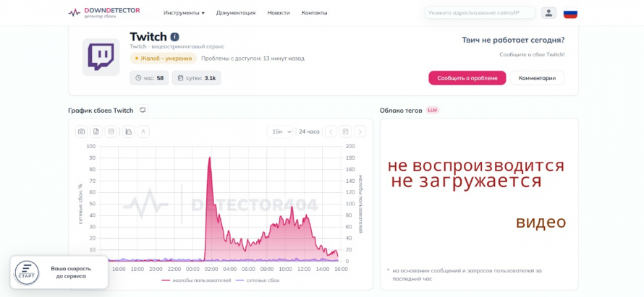
Task: Click the database icon in chart toolbar
Action: (x=111, y=132)
